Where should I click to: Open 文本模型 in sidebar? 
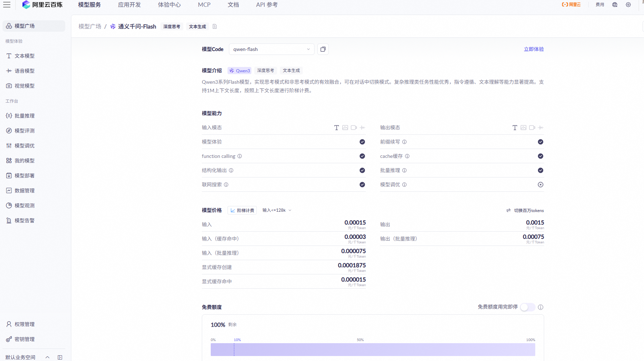point(34,56)
